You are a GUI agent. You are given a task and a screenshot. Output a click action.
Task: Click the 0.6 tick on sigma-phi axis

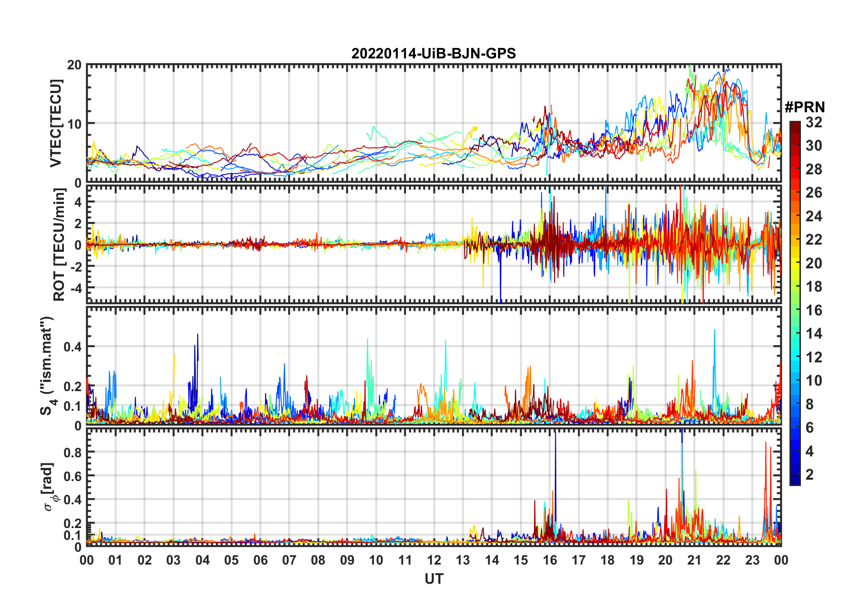pyautogui.click(x=73, y=476)
